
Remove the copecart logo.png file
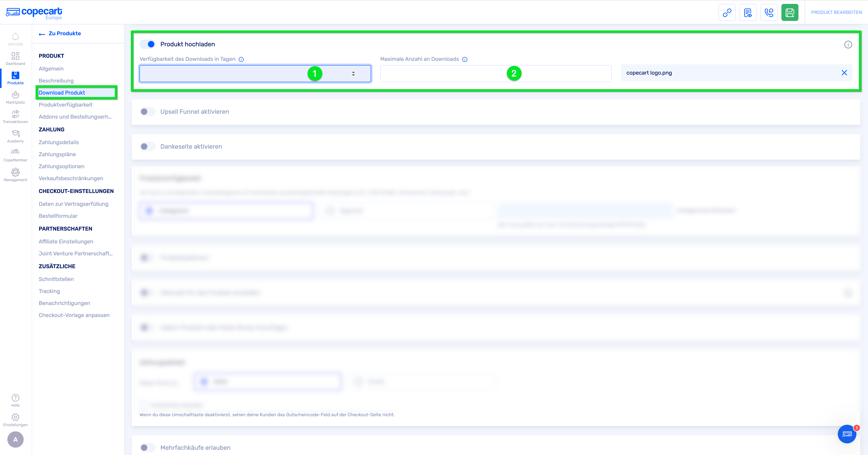click(844, 73)
